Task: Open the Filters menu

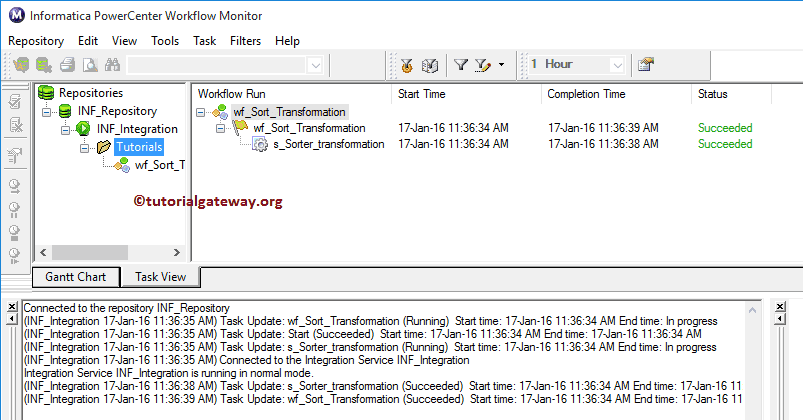Action: pyautogui.click(x=245, y=41)
